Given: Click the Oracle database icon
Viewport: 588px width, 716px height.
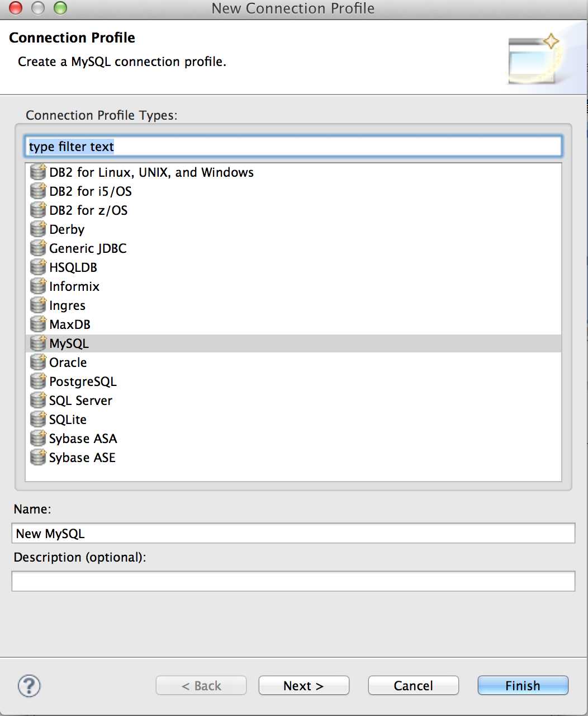Looking at the screenshot, I should [38, 362].
